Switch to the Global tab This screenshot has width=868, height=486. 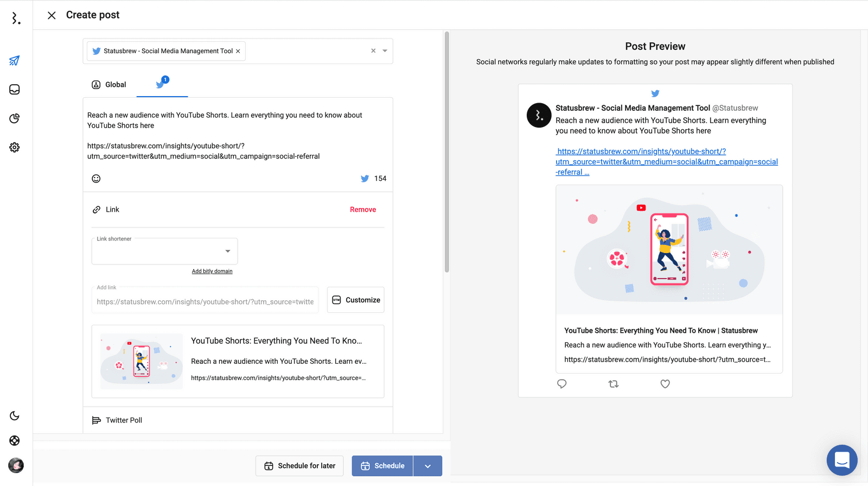click(x=109, y=85)
